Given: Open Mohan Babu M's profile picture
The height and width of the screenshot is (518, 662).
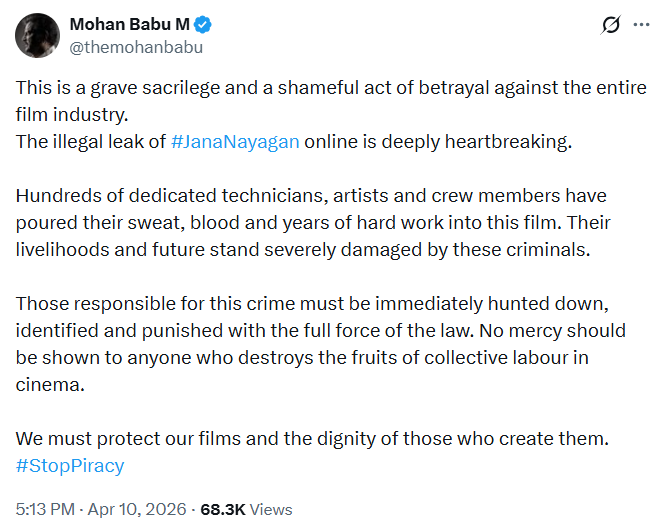Looking at the screenshot, I should click(x=36, y=35).
